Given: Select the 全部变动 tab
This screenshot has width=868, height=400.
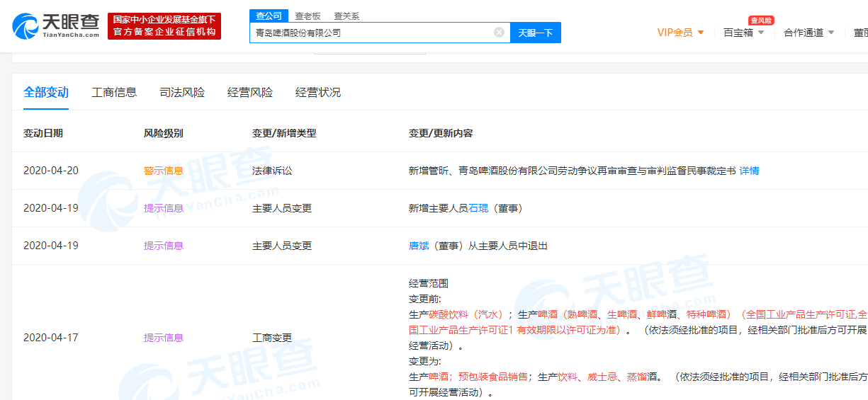Looking at the screenshot, I should click(x=46, y=93).
